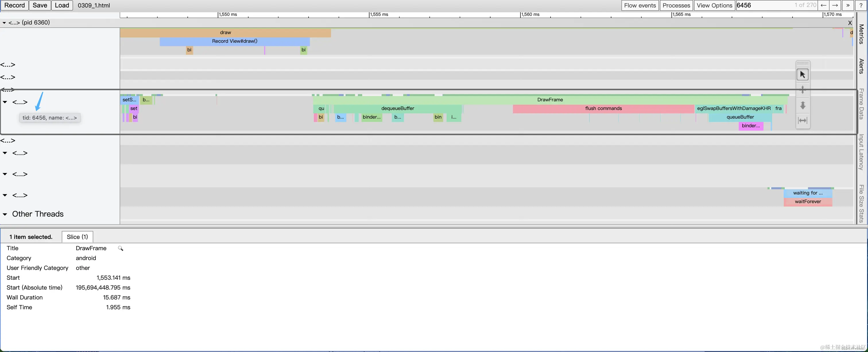Go to previous search result arrow
Image resolution: width=868 pixels, height=352 pixels.
823,5
